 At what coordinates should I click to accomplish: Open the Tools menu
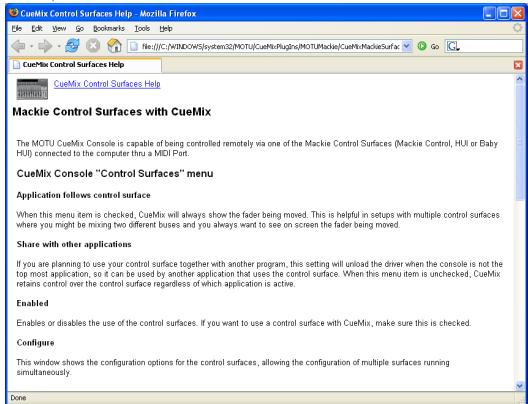(x=142, y=29)
